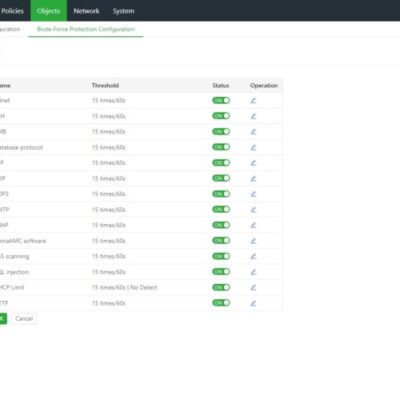Click the Operation column header
Image resolution: width=400 pixels, height=400 pixels.
coord(264,85)
